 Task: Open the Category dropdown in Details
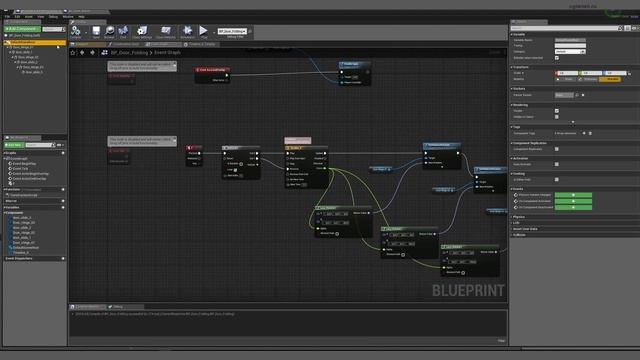click(570, 51)
